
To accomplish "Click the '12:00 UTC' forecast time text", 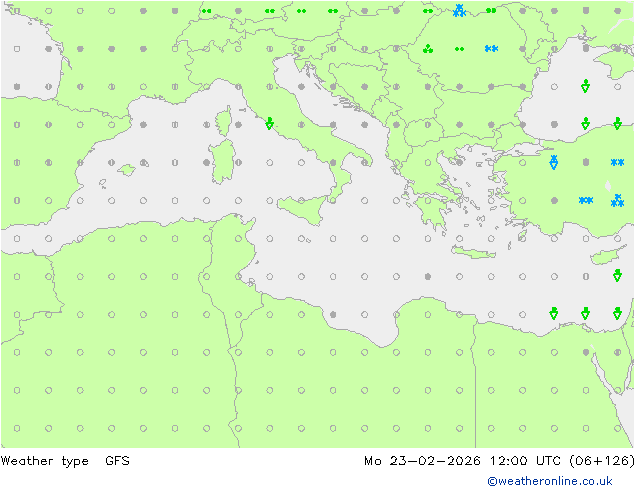I will [525, 461].
